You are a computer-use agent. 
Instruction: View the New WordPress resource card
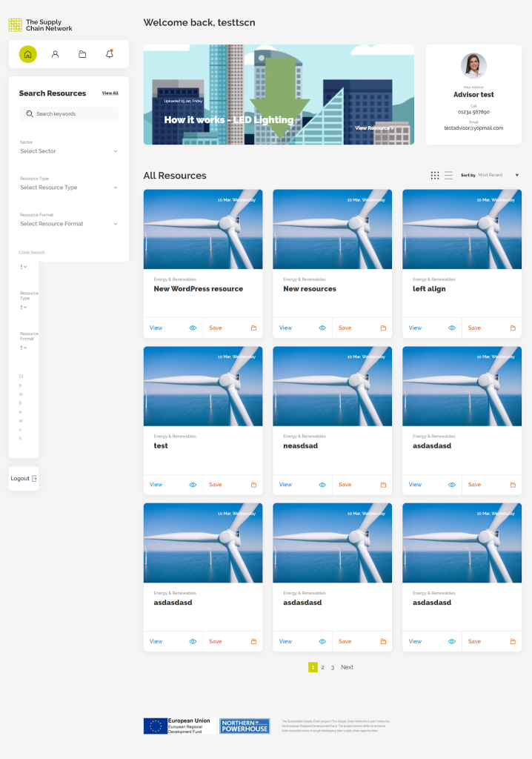[173, 328]
